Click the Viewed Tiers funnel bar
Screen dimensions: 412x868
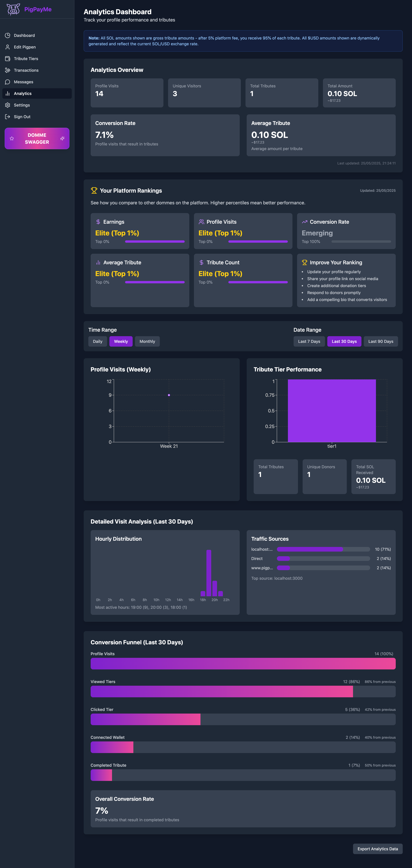pyautogui.click(x=243, y=691)
